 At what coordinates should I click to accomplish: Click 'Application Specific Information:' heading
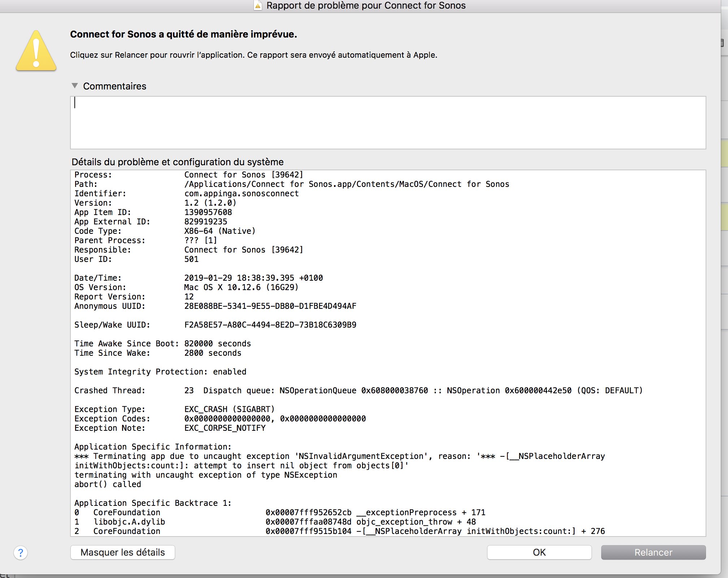pos(153,447)
